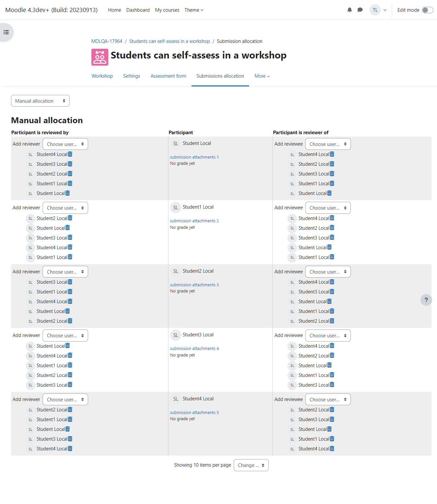Screen dimensions: 437x504
Task: Open the items per page Change dropdown
Action: [251, 465]
